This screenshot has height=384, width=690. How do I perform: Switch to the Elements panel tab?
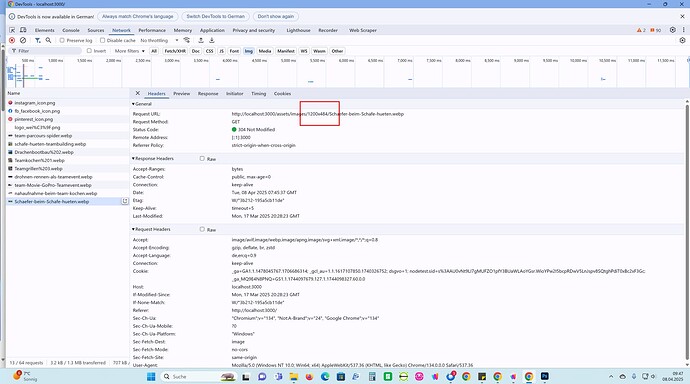tap(44, 30)
